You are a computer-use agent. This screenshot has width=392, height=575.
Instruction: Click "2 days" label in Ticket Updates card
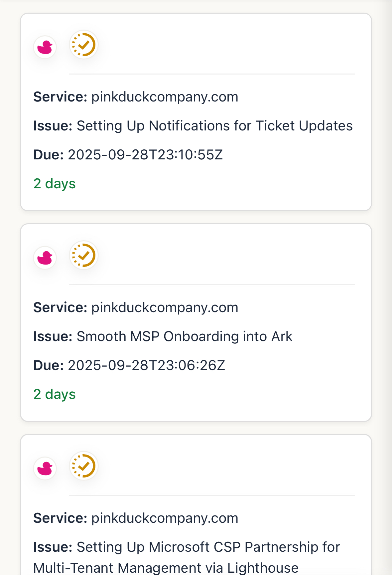tap(55, 184)
